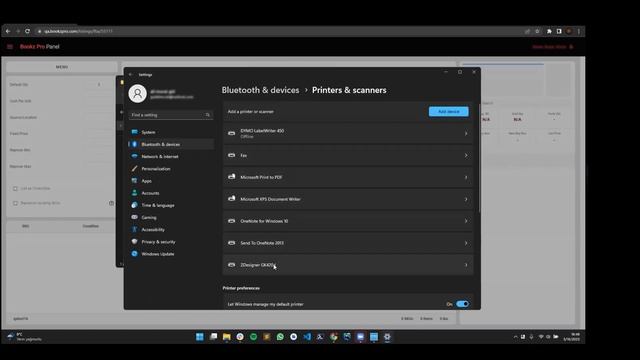Screen dimensions: 640x360
Task: Open Apps settings via its grid icon
Action: coord(134,180)
